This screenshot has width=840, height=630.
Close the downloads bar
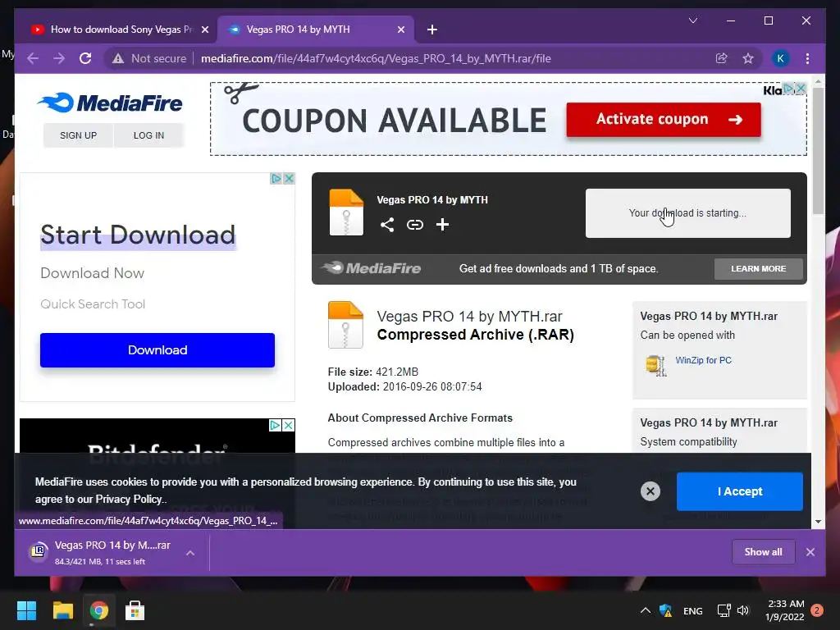(810, 552)
